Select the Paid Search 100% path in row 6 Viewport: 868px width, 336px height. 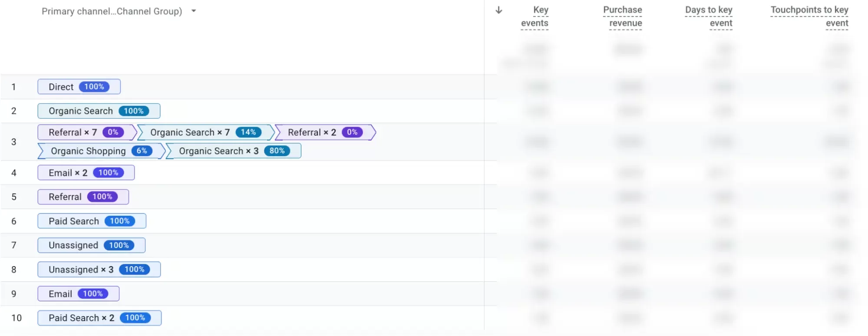[92, 221]
